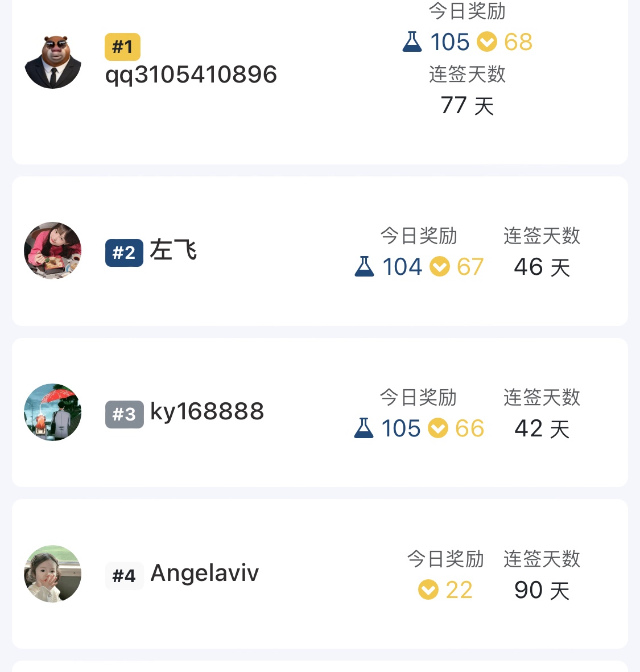Image resolution: width=640 pixels, height=672 pixels.
Task: Click the yellow #1 rank badge
Action: (x=122, y=47)
